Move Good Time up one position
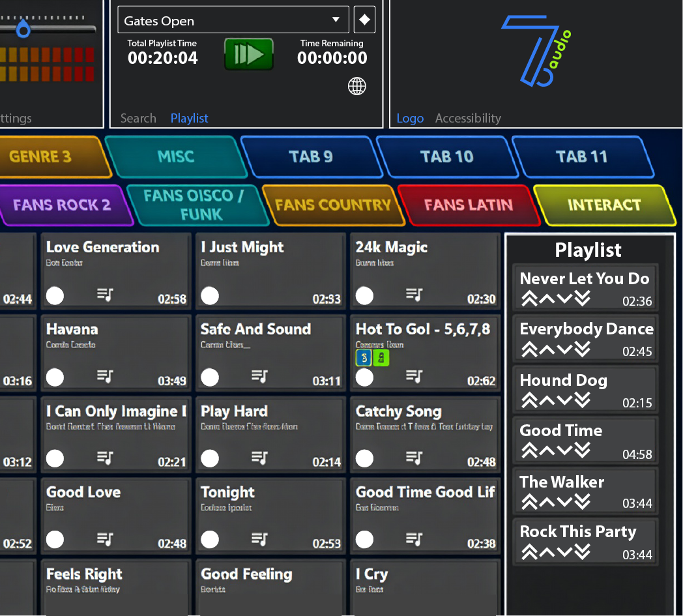683x616 pixels. tap(547, 451)
